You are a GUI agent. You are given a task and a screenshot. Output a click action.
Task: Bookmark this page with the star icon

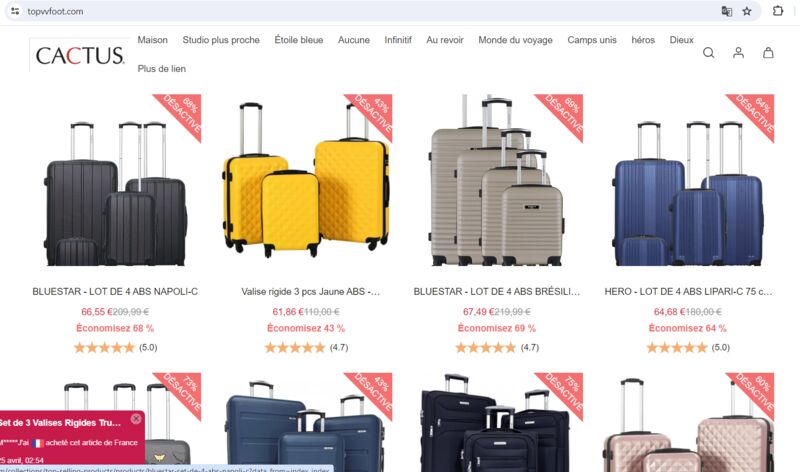[747, 11]
